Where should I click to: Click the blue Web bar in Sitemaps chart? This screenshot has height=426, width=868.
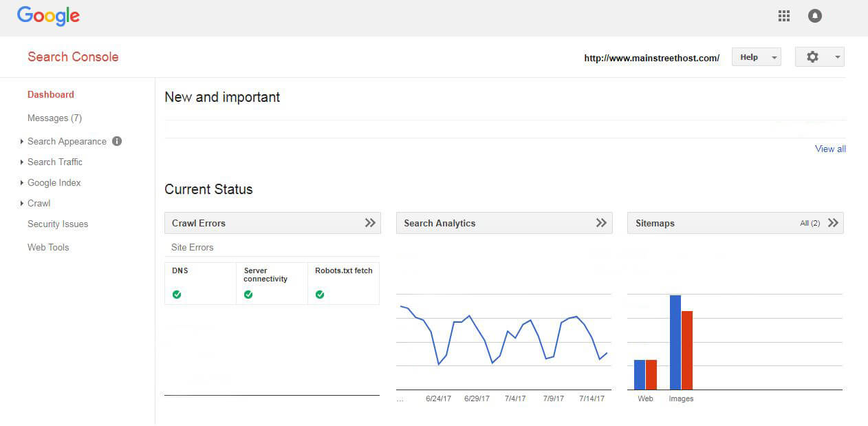(640, 374)
